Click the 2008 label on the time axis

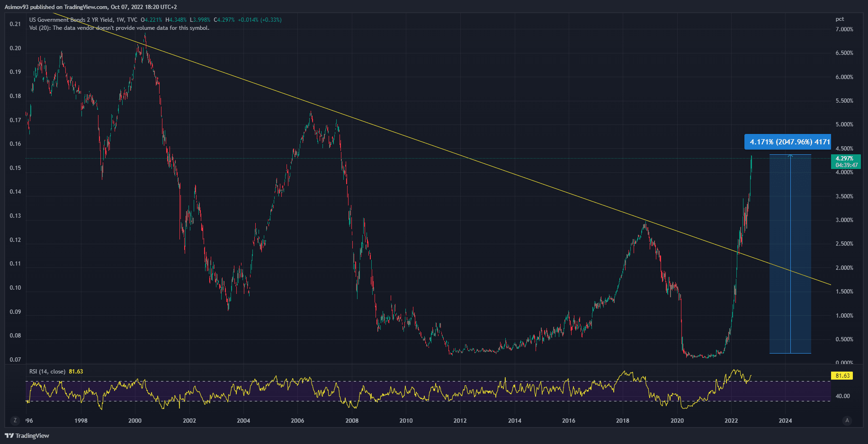(352, 420)
